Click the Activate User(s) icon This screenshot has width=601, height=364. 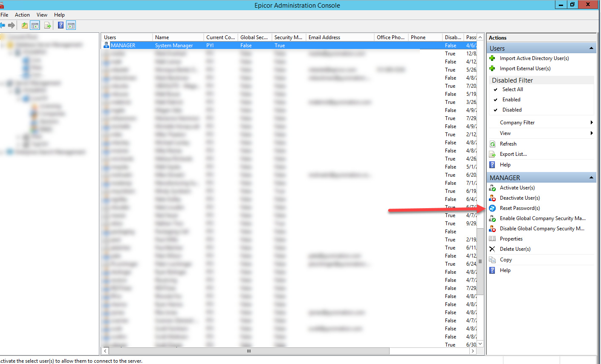492,188
